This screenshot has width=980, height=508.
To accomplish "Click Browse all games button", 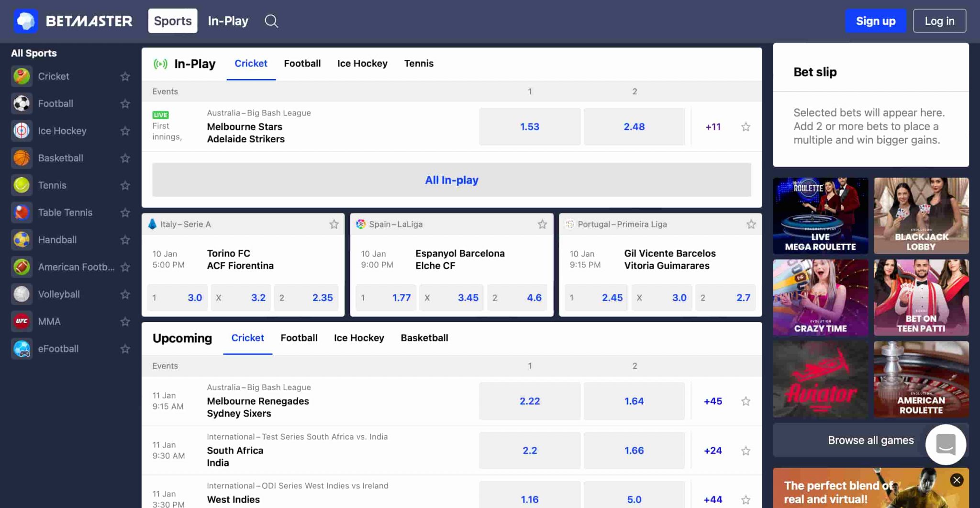I will pos(870,440).
